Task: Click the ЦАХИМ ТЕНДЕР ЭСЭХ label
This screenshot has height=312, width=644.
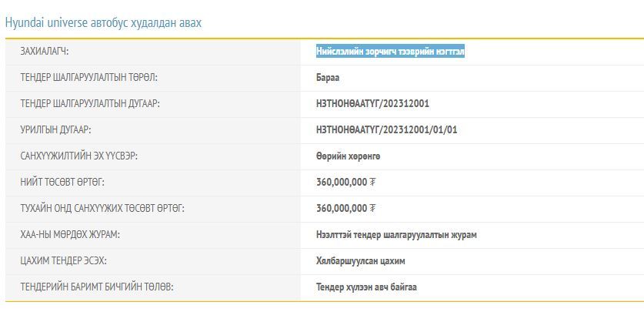Action: coord(63,261)
